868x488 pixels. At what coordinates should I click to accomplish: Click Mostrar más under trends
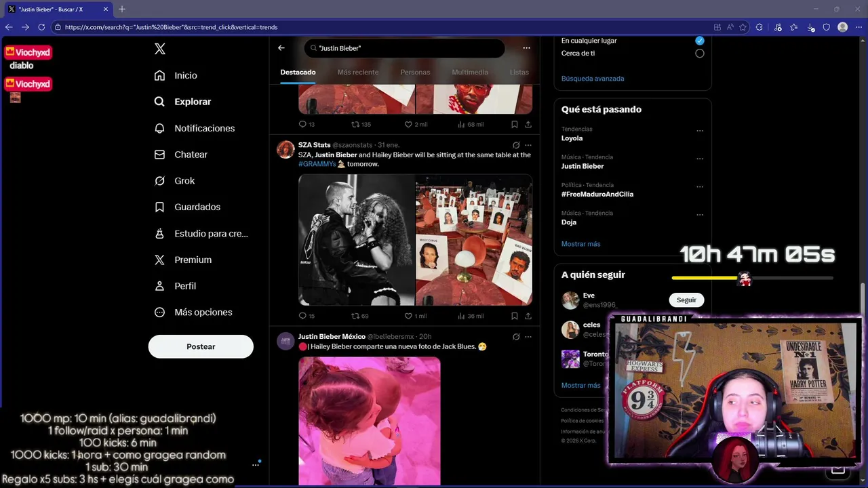click(581, 244)
